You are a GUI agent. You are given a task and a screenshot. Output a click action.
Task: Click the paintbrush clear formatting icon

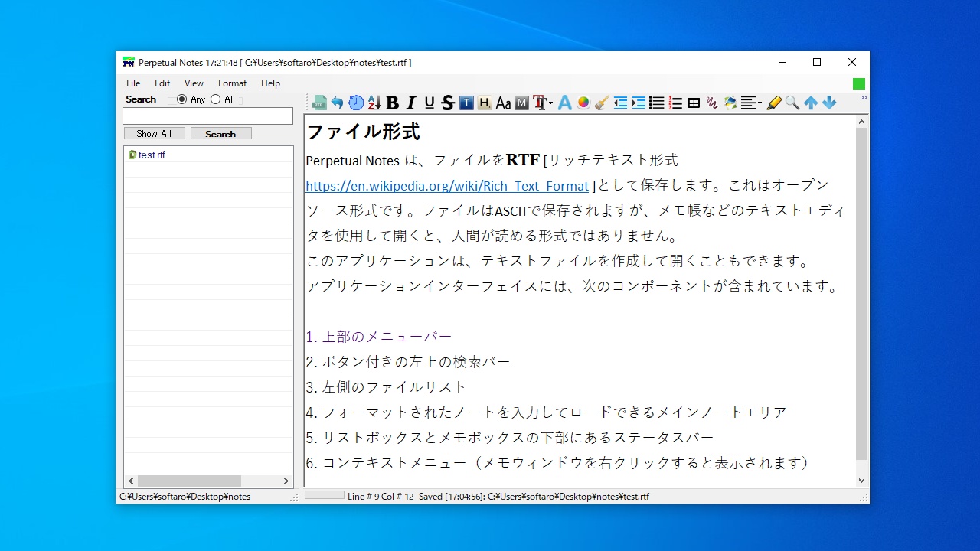[602, 103]
